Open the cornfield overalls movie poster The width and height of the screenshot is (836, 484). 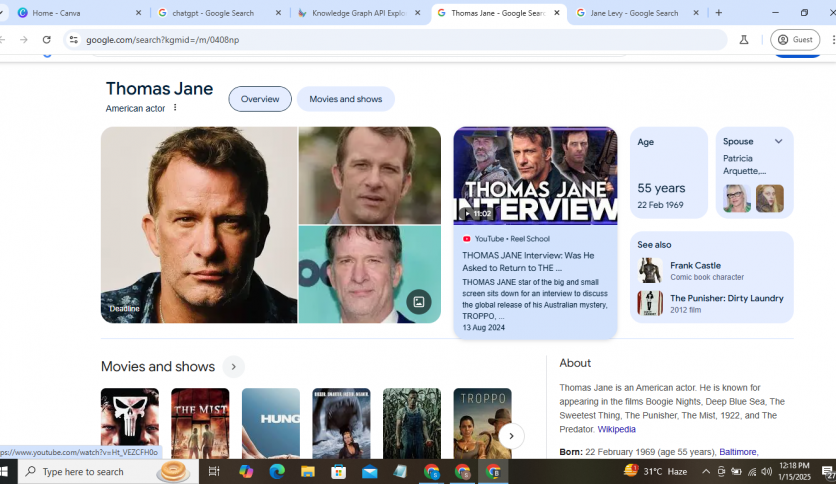[x=412, y=423]
